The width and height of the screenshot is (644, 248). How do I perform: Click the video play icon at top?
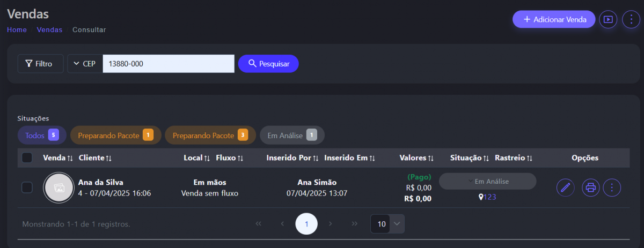(608, 19)
